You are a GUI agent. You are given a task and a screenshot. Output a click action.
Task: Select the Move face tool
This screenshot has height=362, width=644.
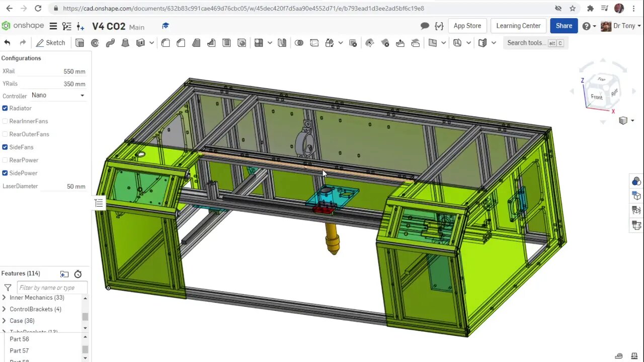pyautogui.click(x=400, y=43)
